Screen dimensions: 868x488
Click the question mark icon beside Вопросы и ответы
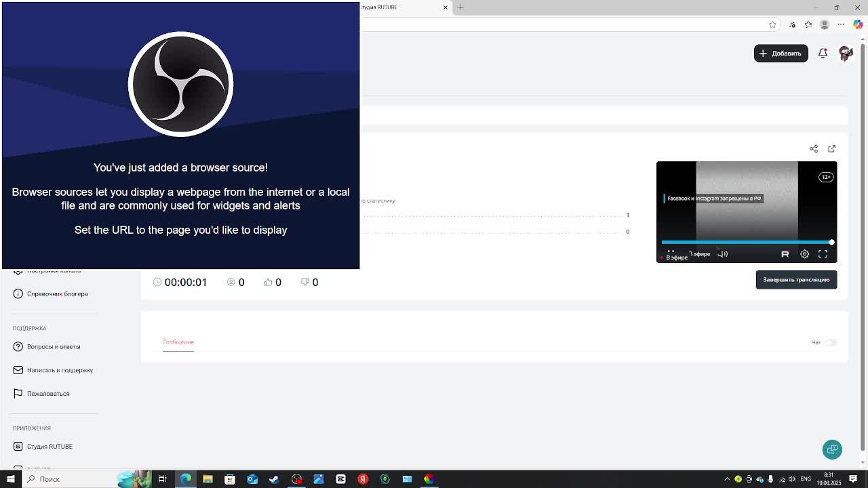pyautogui.click(x=18, y=346)
